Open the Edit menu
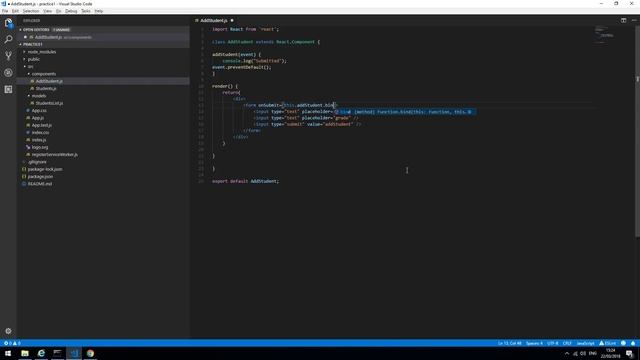640x360 pixels. (15, 11)
